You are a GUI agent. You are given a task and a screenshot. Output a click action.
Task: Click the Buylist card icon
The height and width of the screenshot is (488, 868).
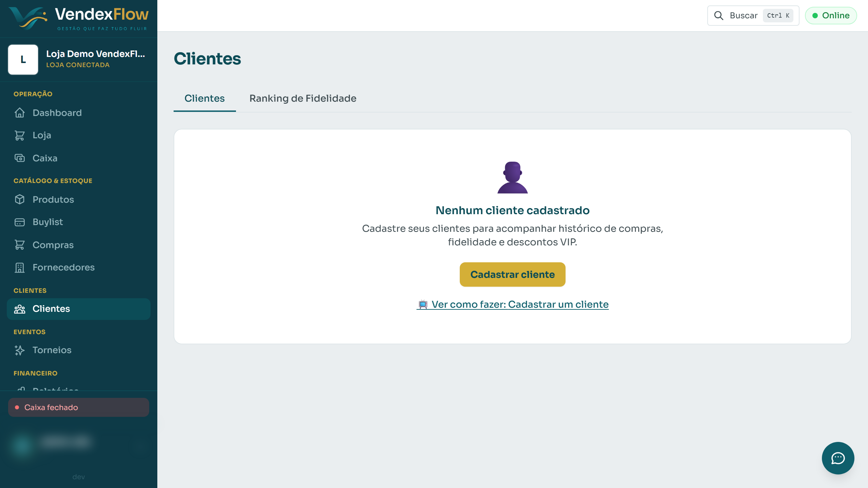pyautogui.click(x=20, y=222)
